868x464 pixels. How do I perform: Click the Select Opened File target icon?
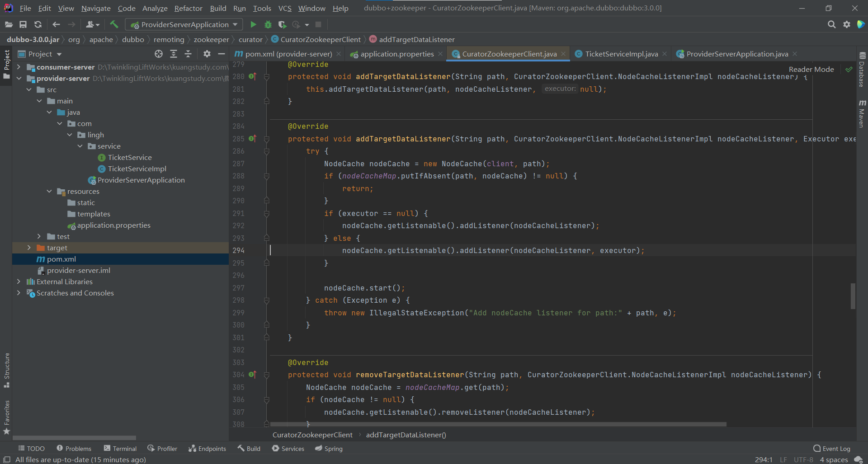[x=159, y=54]
